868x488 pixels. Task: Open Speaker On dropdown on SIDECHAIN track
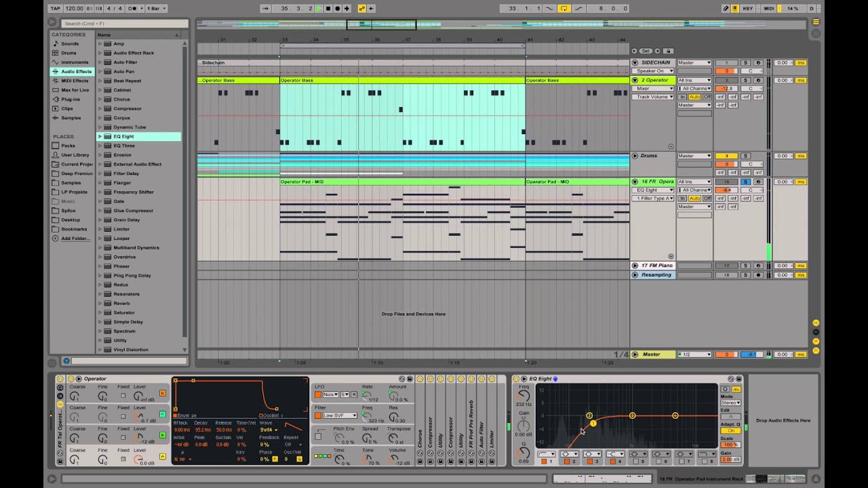654,71
